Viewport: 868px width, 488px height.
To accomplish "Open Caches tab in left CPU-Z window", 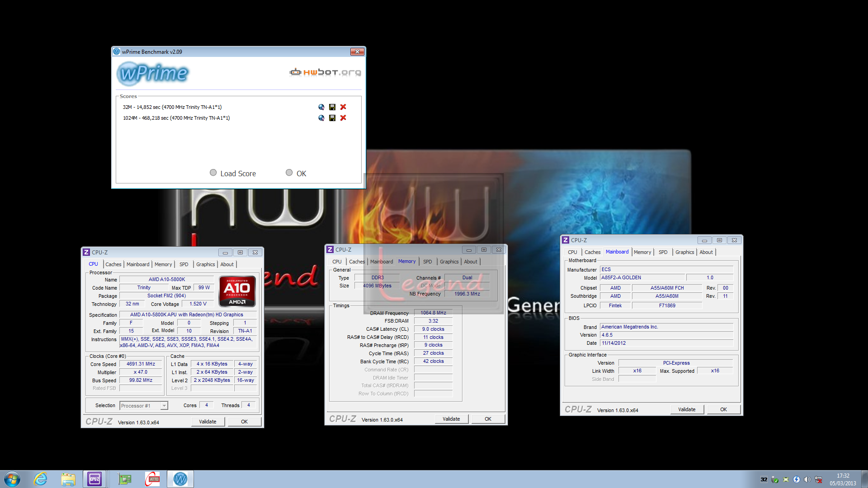I will pos(113,264).
